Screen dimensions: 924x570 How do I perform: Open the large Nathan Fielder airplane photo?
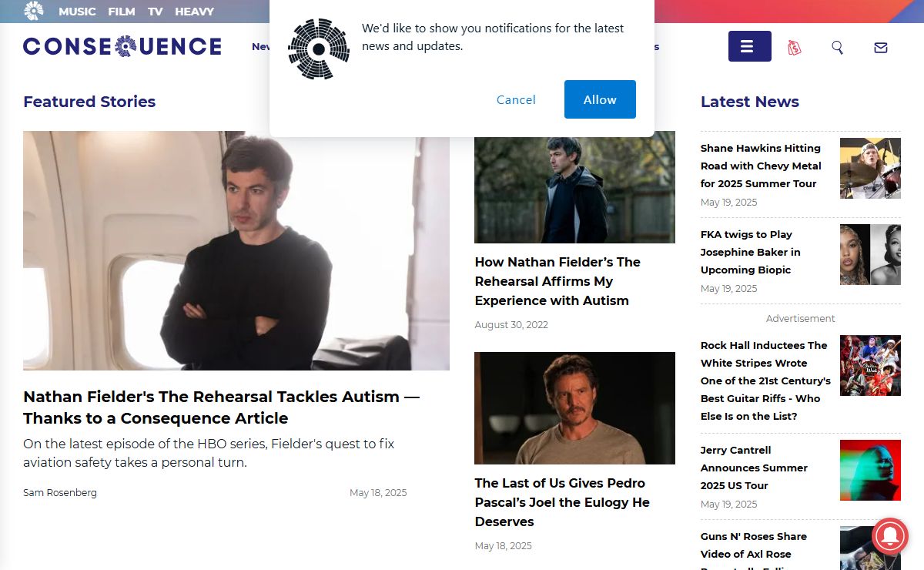click(236, 250)
